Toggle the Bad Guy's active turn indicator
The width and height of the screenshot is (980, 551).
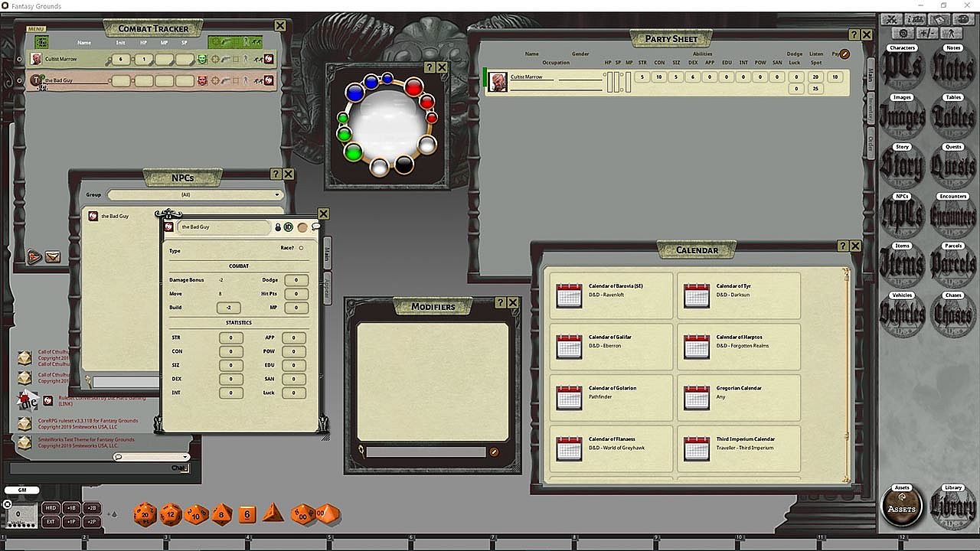coord(20,80)
